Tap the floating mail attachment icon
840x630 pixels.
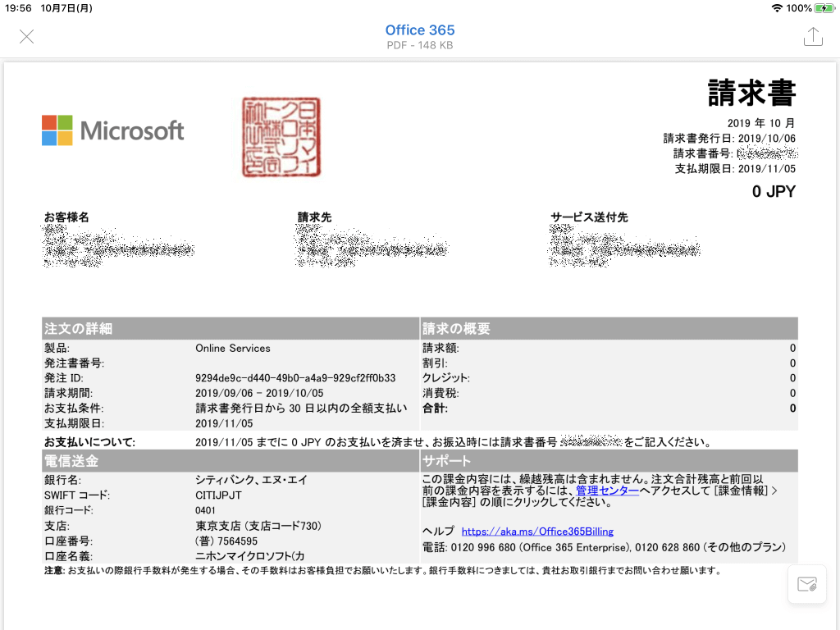pyautogui.click(x=807, y=584)
